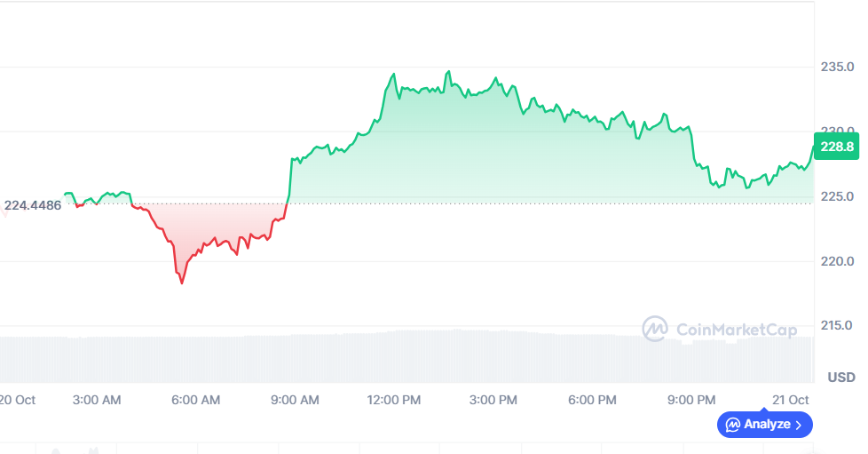
Task: Click the green 228.8 current price tag
Action: point(836,147)
